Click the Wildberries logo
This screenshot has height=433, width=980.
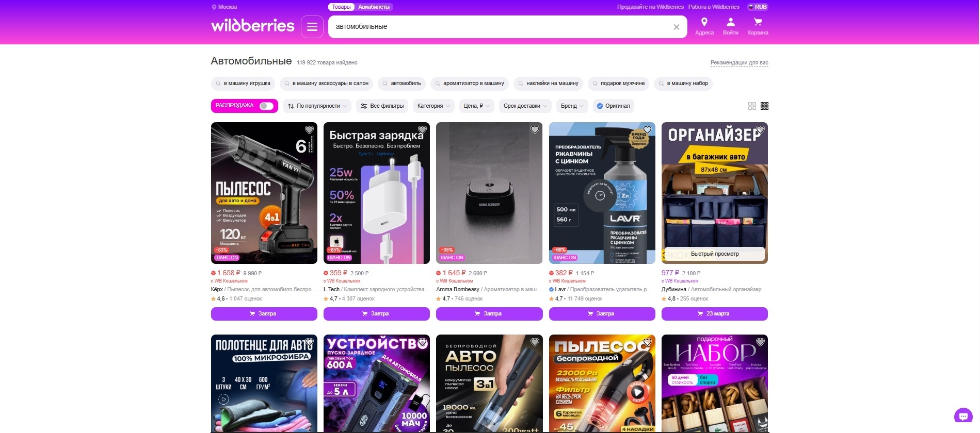[253, 26]
